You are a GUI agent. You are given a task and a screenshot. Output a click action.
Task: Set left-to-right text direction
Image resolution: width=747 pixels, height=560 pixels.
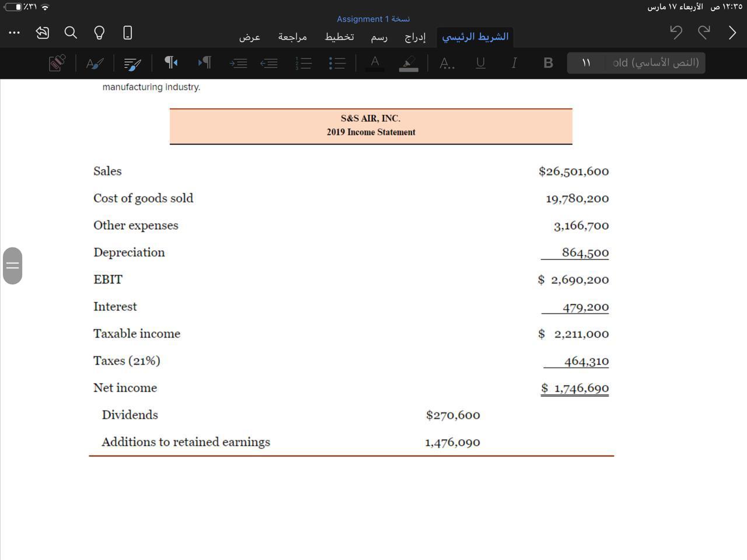(205, 62)
